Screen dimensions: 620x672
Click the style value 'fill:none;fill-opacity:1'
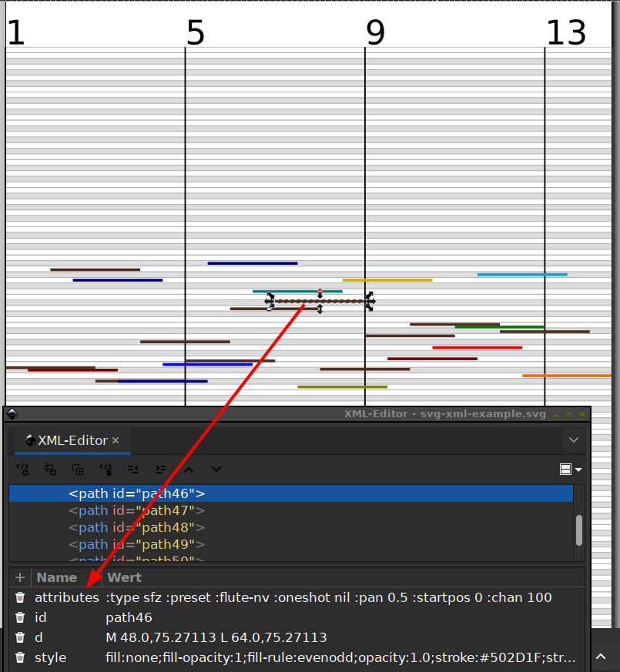(340, 657)
